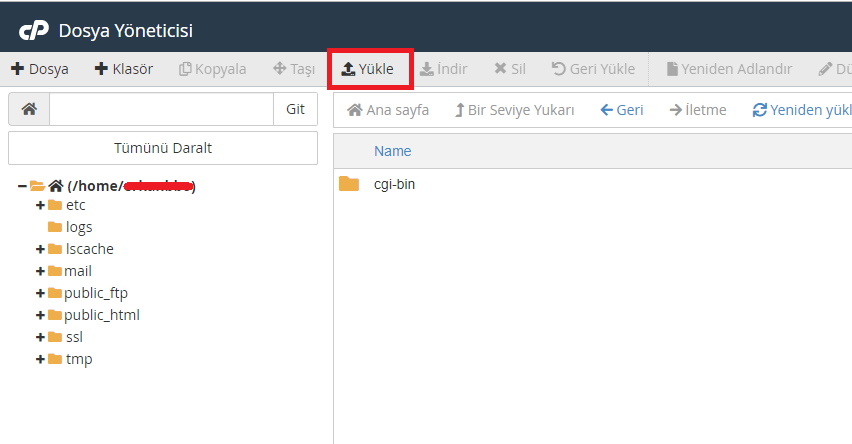Screen dimensions: 852x444
Task: Click the Taşı move tool
Action: (294, 69)
